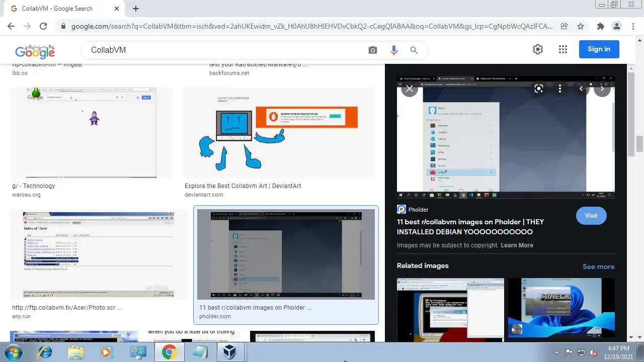Viewport: 644px width, 362px height.
Task: Click the any.run source text
Action: coord(21,316)
